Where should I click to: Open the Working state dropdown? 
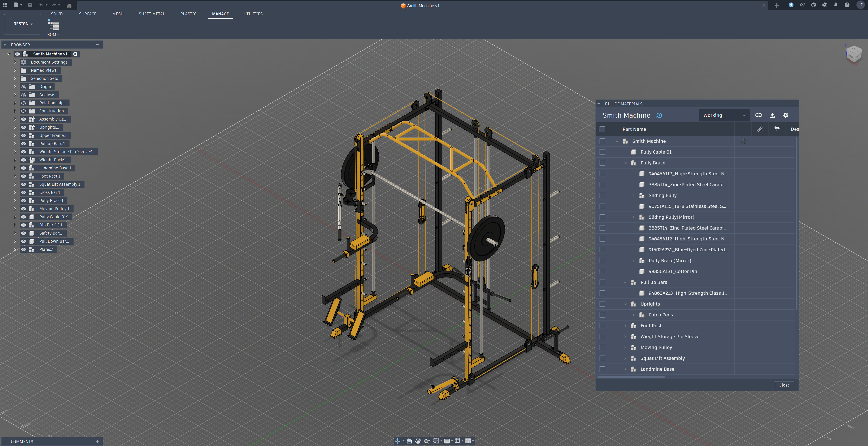[x=724, y=115]
